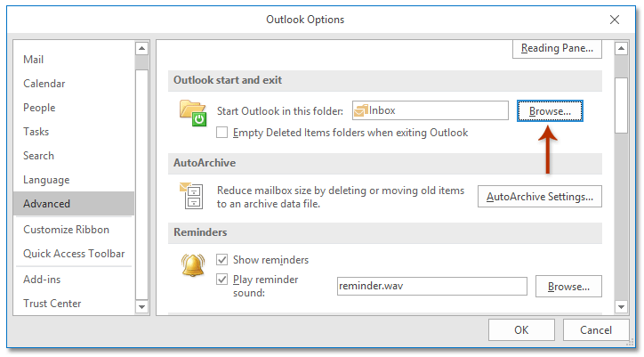Click the AutoArchive cabinet icon
The height and width of the screenshot is (357, 644).
[x=193, y=196]
